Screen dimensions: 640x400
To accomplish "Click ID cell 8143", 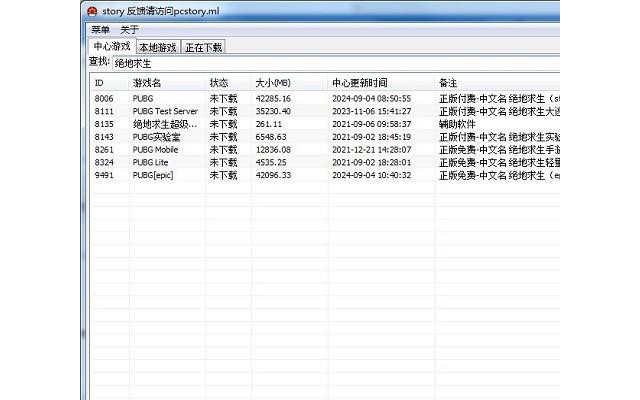I will (104, 137).
